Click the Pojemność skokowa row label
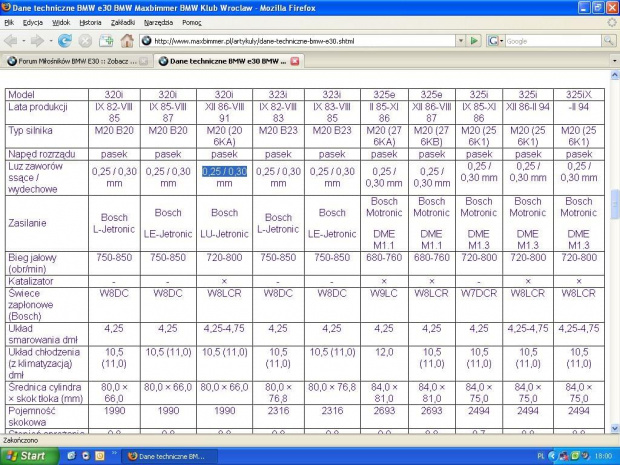Viewport: 620px width, 465px height. click(x=32, y=416)
